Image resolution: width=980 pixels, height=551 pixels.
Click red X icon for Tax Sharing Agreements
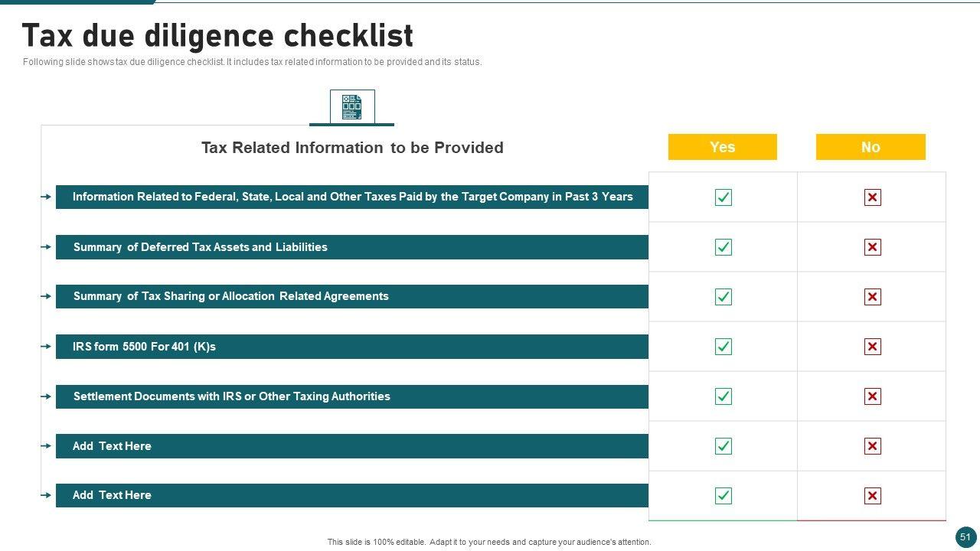[x=872, y=297]
